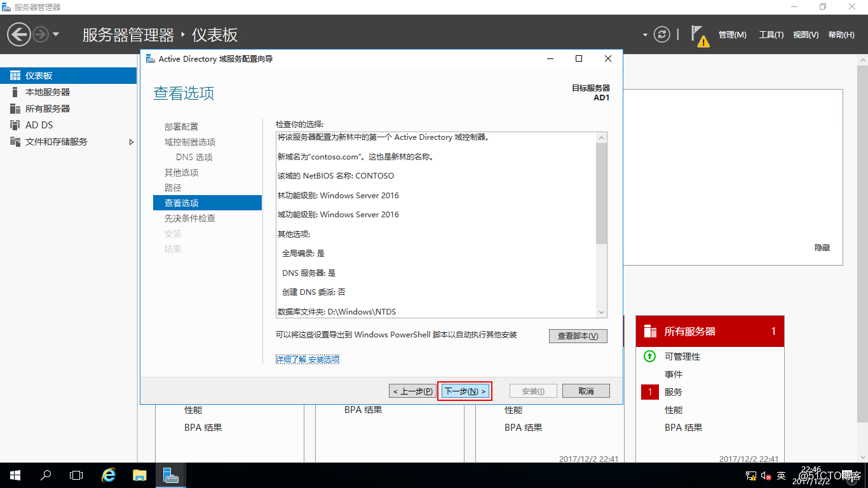Select 文件和存储服务 in the sidebar

point(68,142)
